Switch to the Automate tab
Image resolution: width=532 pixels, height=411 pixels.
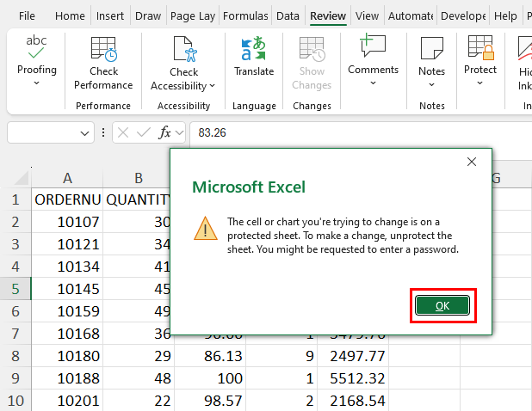click(411, 16)
